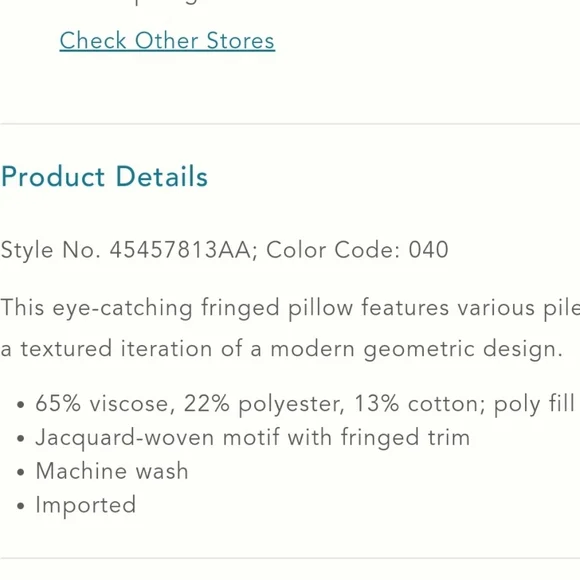580x580 pixels.
Task: Click the eye-catching fringed pillow description line
Action: (x=290, y=308)
